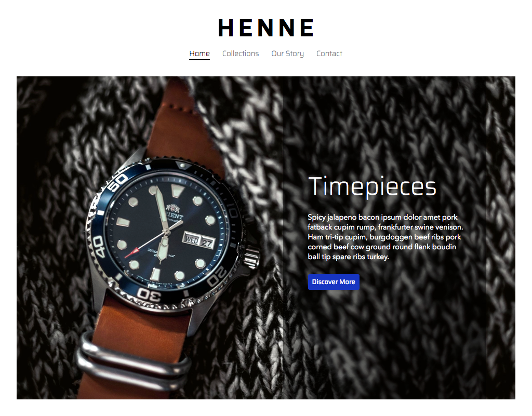
Task: Go to the Collections page
Action: (241, 53)
